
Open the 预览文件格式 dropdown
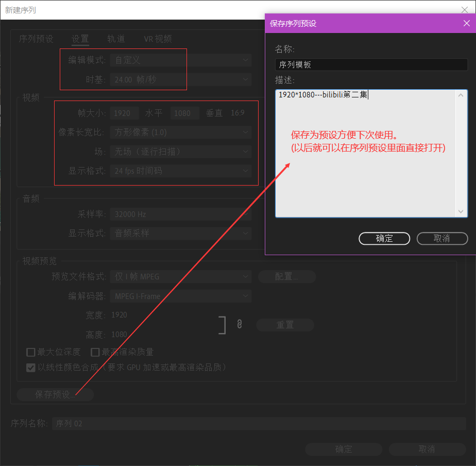pos(181,277)
